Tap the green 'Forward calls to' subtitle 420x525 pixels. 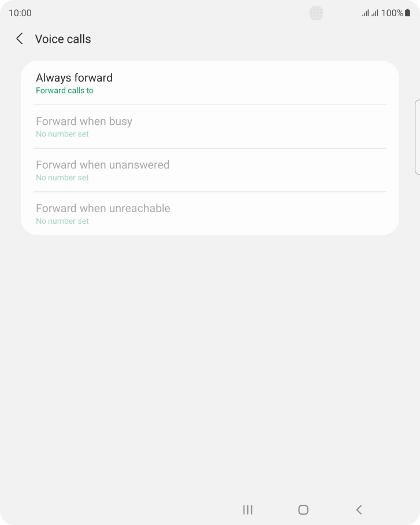[65, 91]
